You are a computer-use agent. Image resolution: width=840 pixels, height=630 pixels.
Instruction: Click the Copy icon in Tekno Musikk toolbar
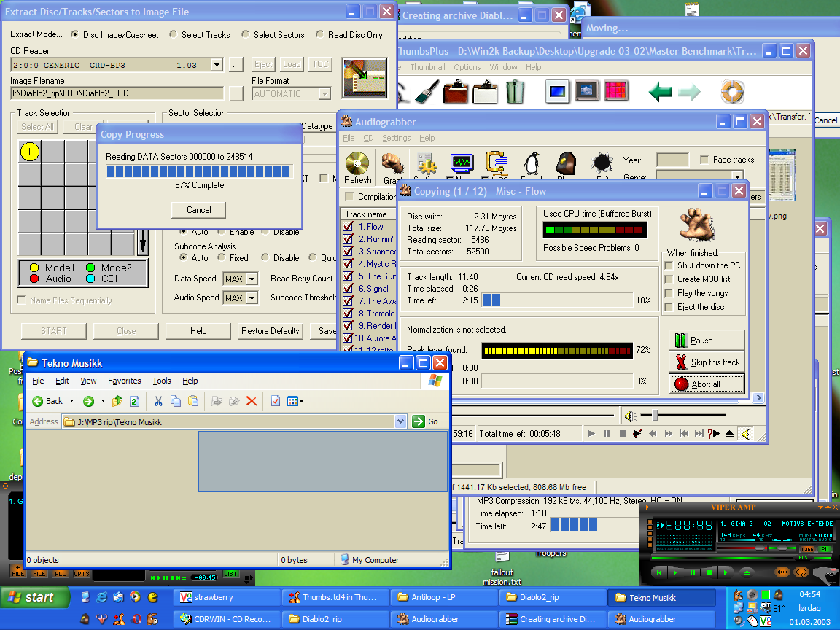click(176, 401)
